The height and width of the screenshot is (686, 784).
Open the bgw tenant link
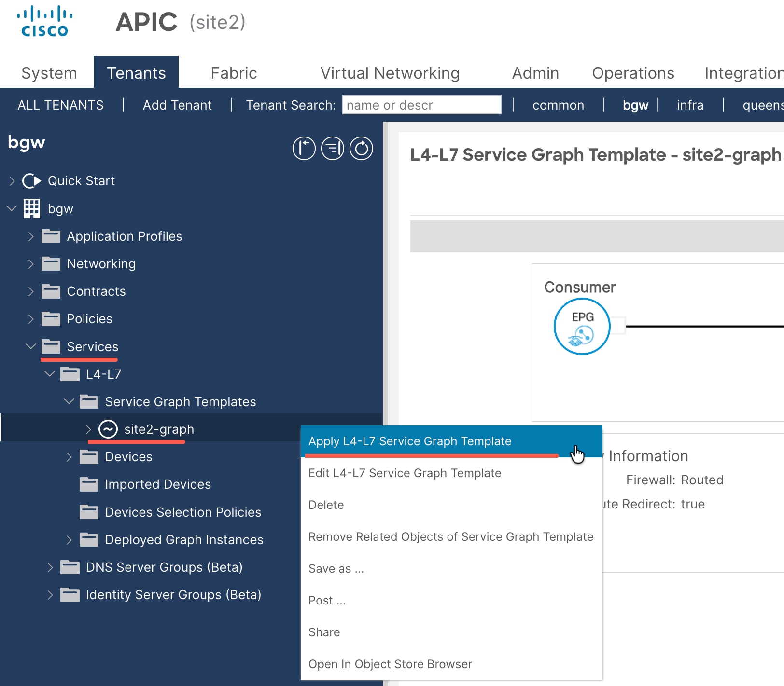(635, 105)
